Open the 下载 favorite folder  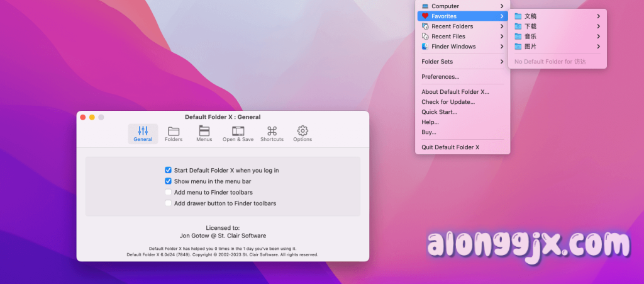pos(530,26)
